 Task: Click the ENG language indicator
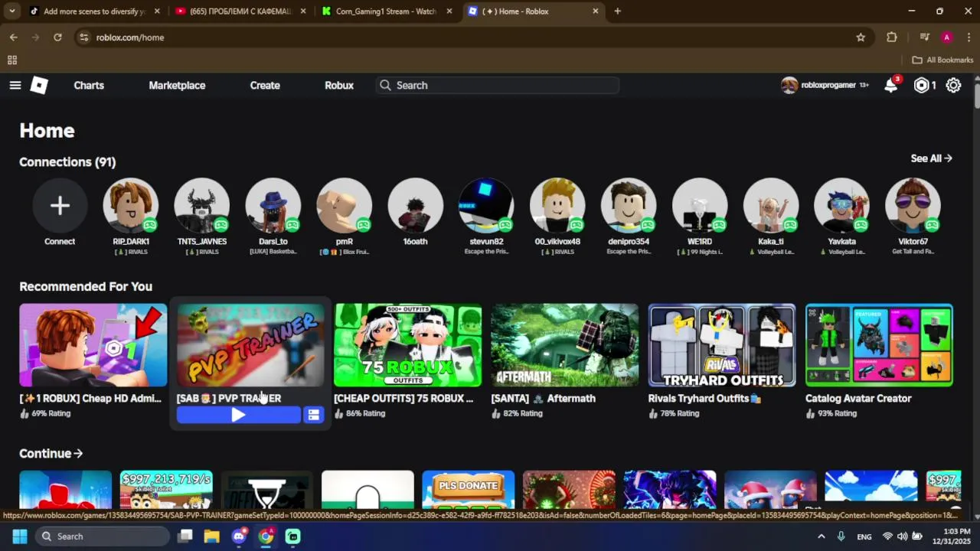coord(864,536)
